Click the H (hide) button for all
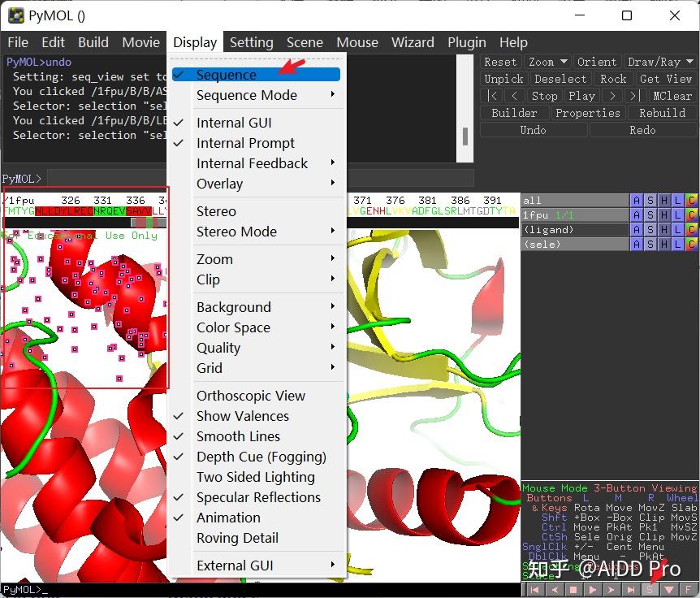The height and width of the screenshot is (598, 700). pyautogui.click(x=664, y=201)
